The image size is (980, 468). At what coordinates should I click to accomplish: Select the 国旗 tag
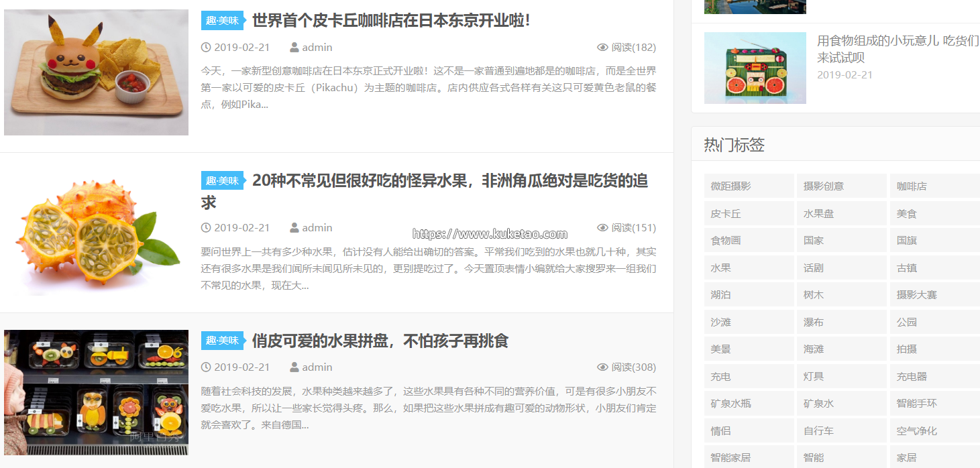(x=935, y=240)
